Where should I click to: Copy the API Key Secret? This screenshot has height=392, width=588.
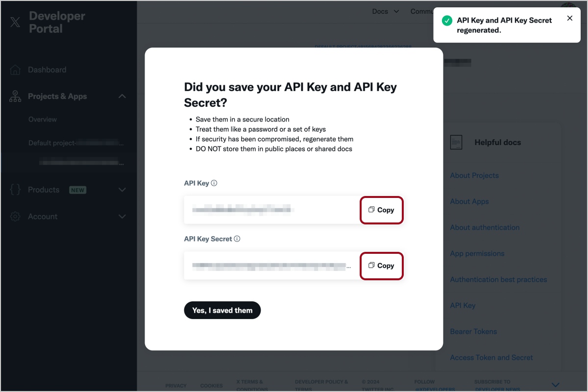click(382, 266)
